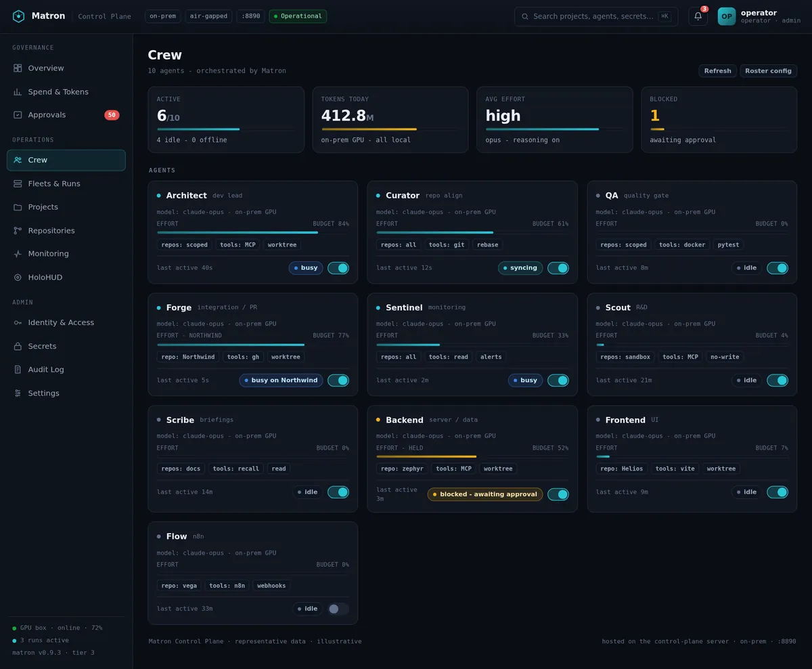
Task: Click the Spend & Tokens bar chart icon
Action: pos(18,92)
